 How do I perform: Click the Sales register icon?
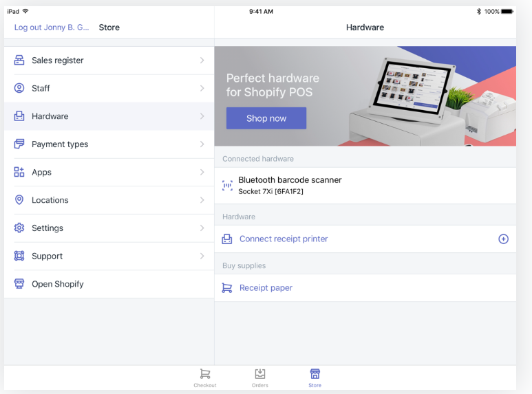coord(19,60)
